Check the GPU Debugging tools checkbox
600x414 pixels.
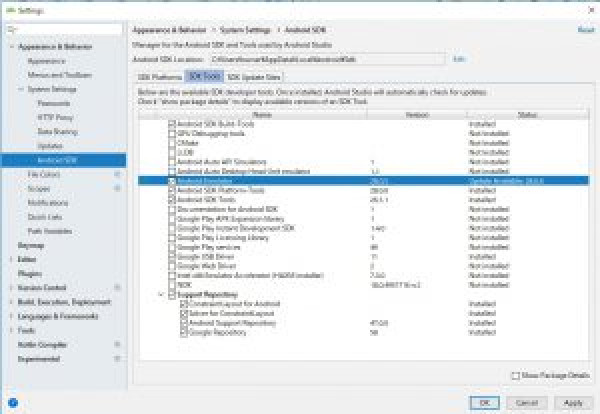(171, 131)
